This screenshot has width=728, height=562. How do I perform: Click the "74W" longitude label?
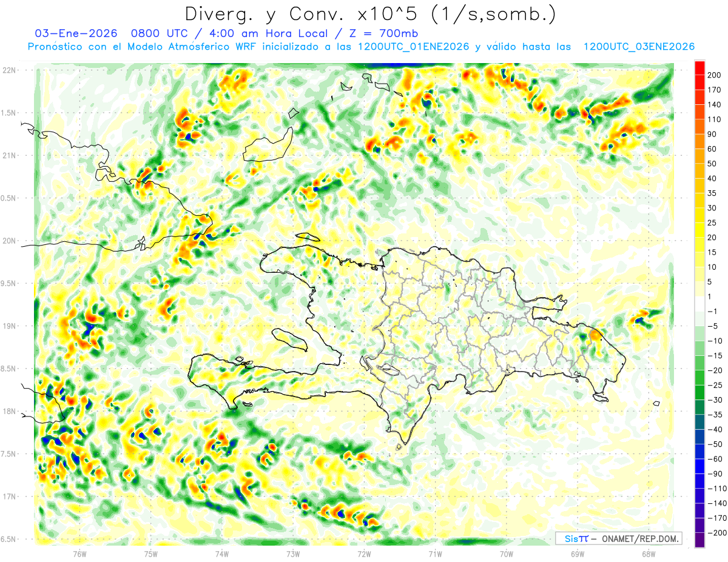click(x=221, y=554)
